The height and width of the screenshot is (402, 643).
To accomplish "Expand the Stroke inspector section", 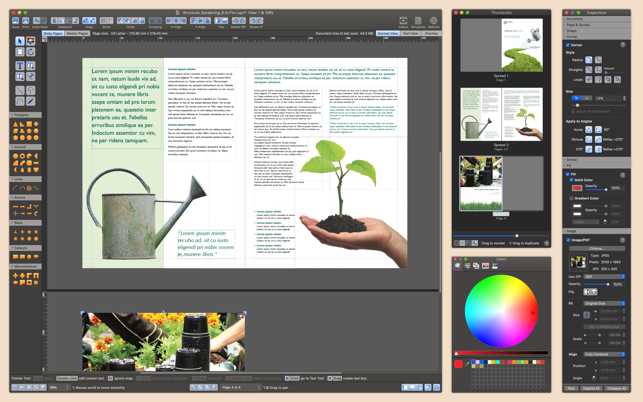I will click(596, 160).
